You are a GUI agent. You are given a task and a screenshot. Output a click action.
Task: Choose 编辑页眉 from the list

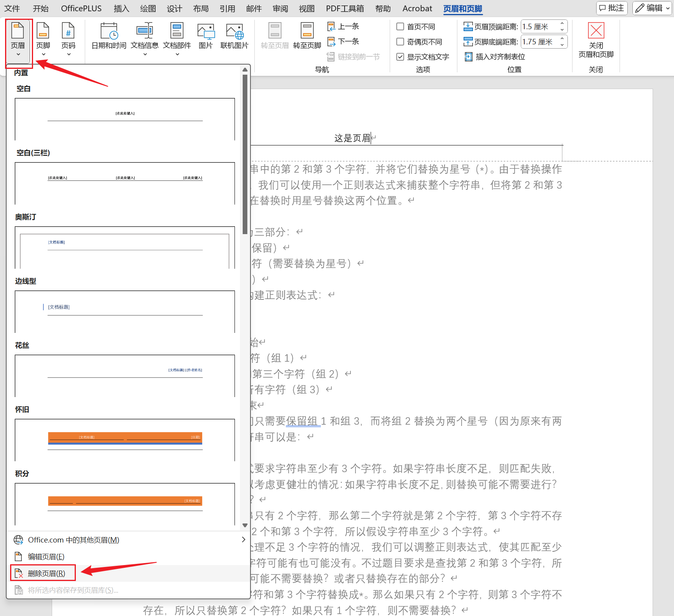click(x=46, y=556)
